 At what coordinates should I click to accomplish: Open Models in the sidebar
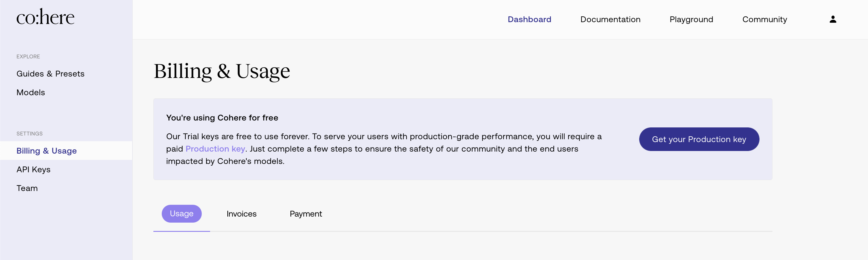pyautogui.click(x=31, y=92)
